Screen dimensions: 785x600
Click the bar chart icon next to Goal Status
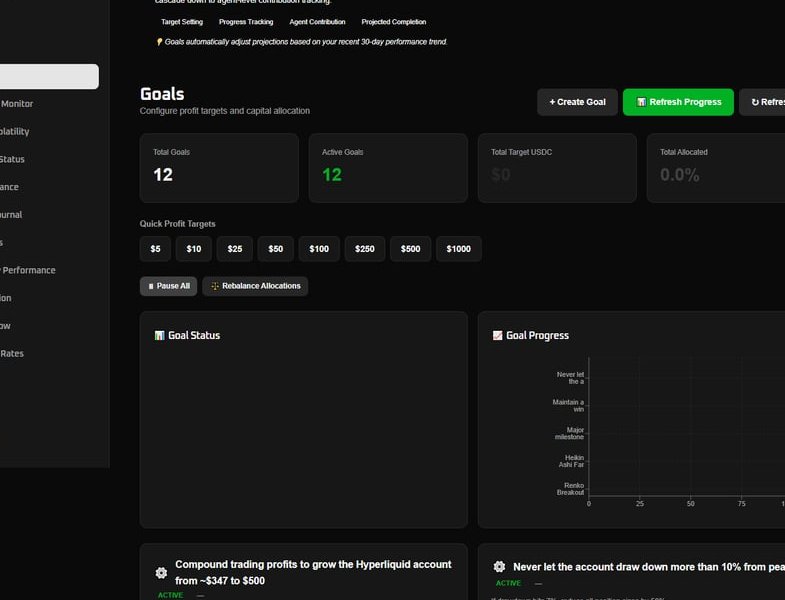click(x=159, y=336)
